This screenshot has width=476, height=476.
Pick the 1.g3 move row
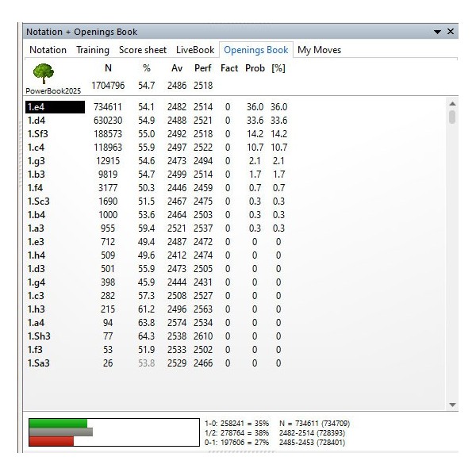35,161
